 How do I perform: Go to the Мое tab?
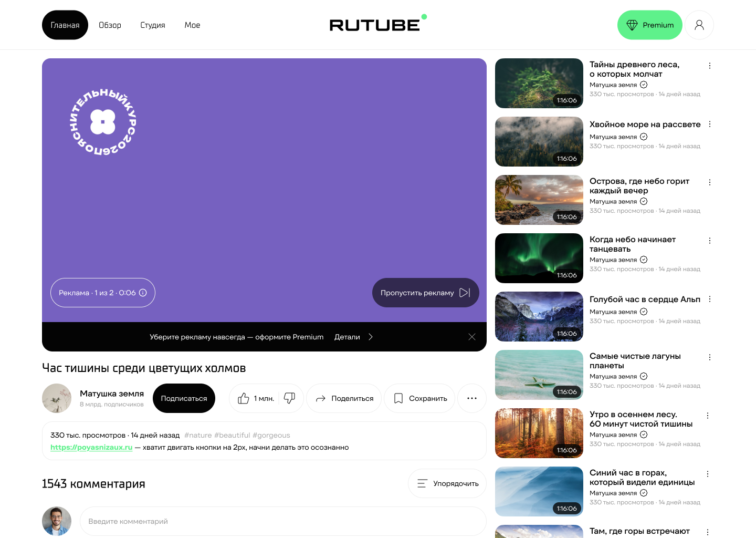tap(192, 25)
